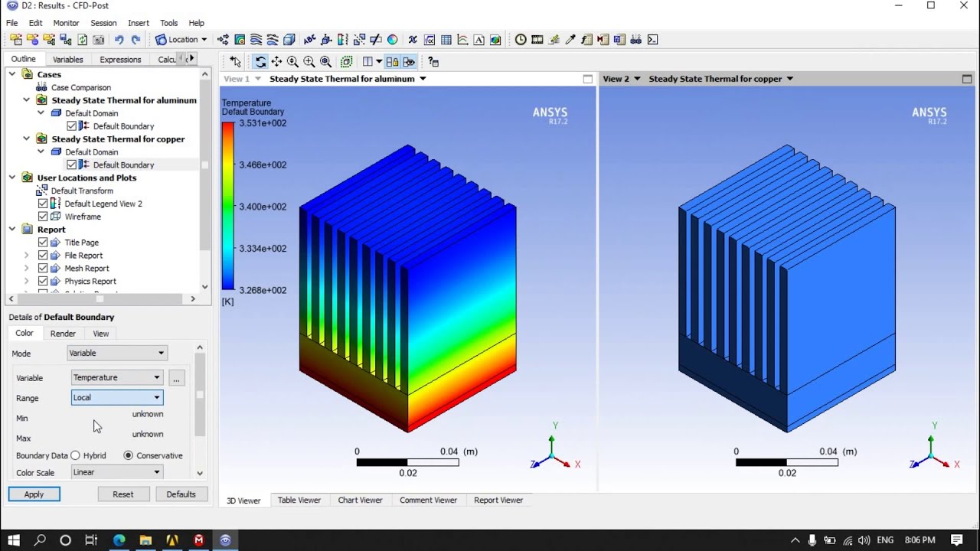Viewport: 980px width, 551px height.
Task: Open the Variable Temperature dropdown
Action: coord(117,377)
